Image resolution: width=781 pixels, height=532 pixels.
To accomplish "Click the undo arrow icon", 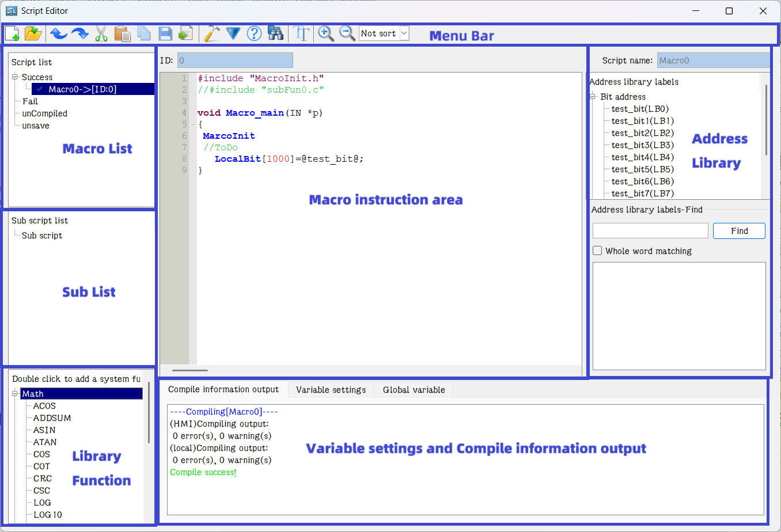I will click(x=58, y=33).
